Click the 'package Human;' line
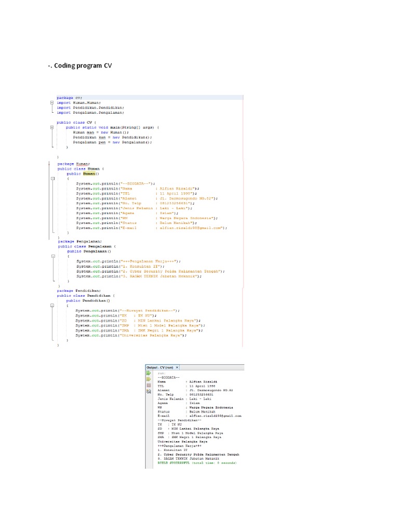This screenshot has width=399, height=532. (x=74, y=164)
